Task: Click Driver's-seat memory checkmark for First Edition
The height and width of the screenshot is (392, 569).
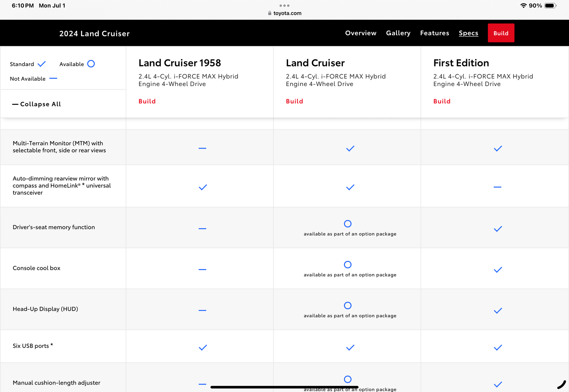Action: (498, 229)
